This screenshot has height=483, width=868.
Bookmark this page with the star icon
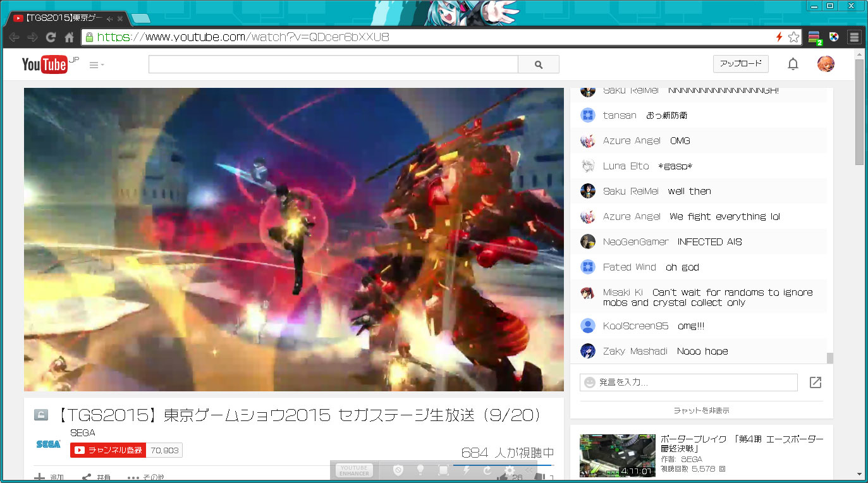793,37
